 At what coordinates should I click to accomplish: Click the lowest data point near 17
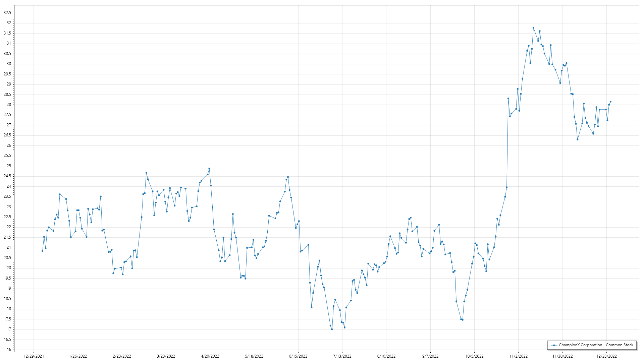coord(332,329)
